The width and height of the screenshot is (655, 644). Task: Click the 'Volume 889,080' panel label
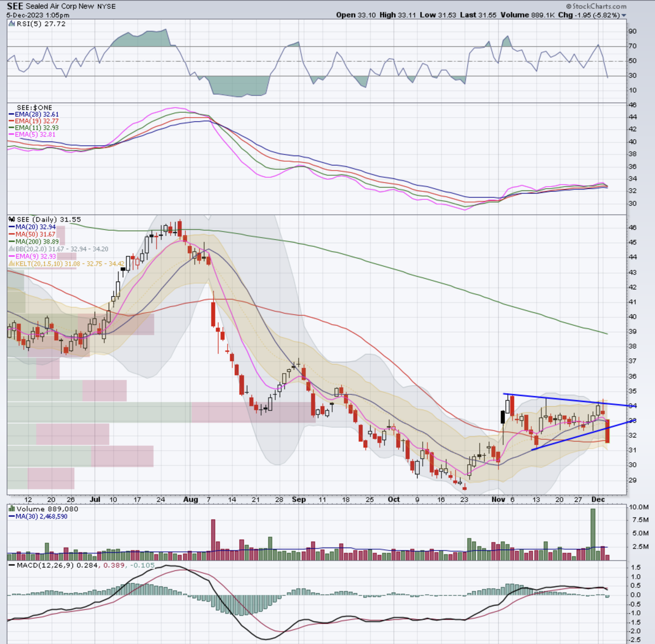(47, 509)
